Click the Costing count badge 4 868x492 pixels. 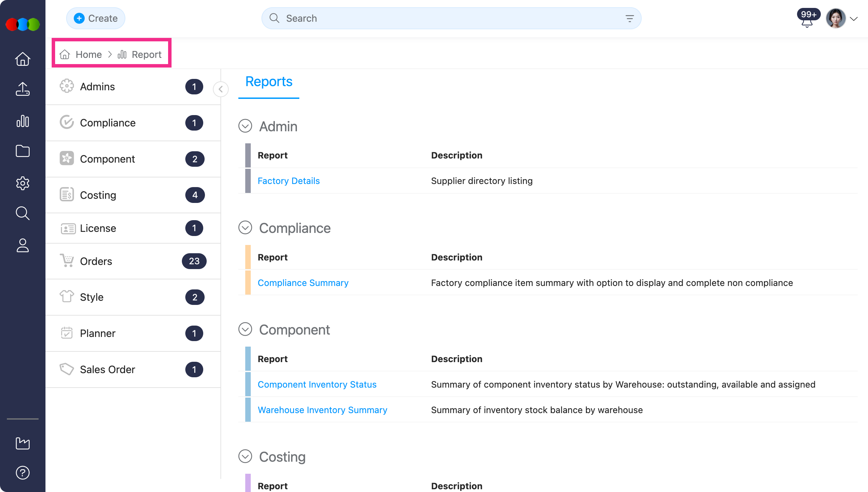point(195,195)
